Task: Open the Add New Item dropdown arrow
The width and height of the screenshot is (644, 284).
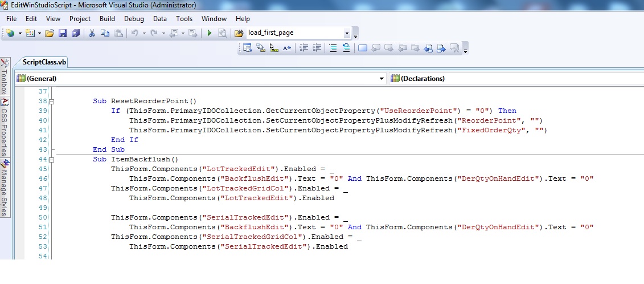Action: pyautogui.click(x=39, y=33)
